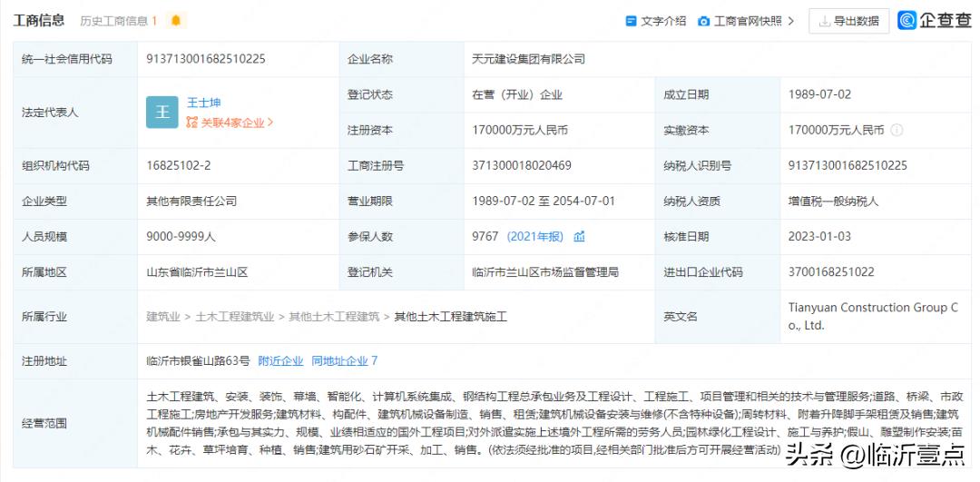This screenshot has height=482, width=980.
Task: Click business term 1989-07-02 至 2054-07-01
Action: pos(544,202)
